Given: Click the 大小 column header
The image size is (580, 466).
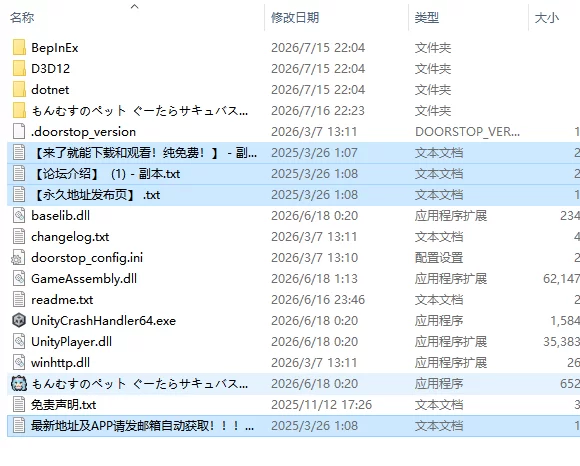Looking at the screenshot, I should click(547, 17).
